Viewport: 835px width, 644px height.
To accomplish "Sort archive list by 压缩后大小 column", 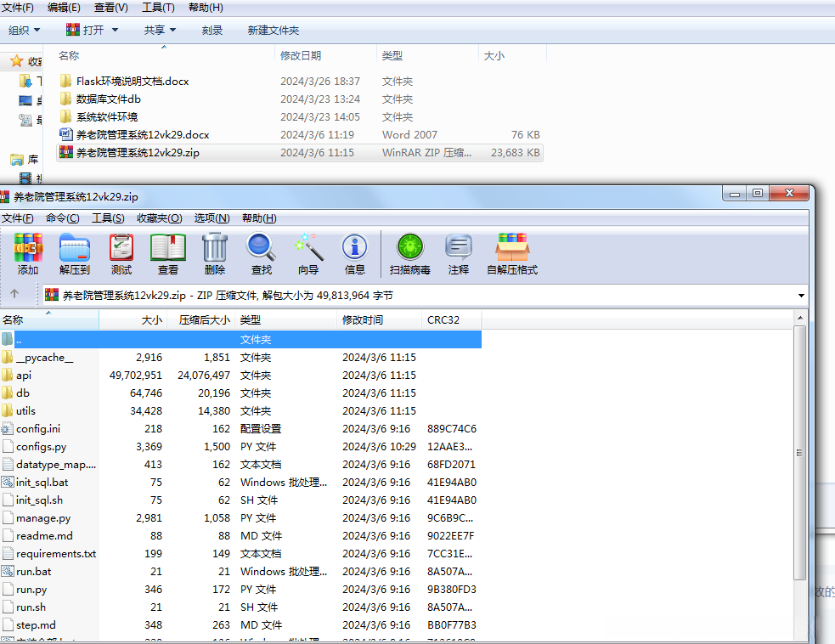I will [x=200, y=319].
